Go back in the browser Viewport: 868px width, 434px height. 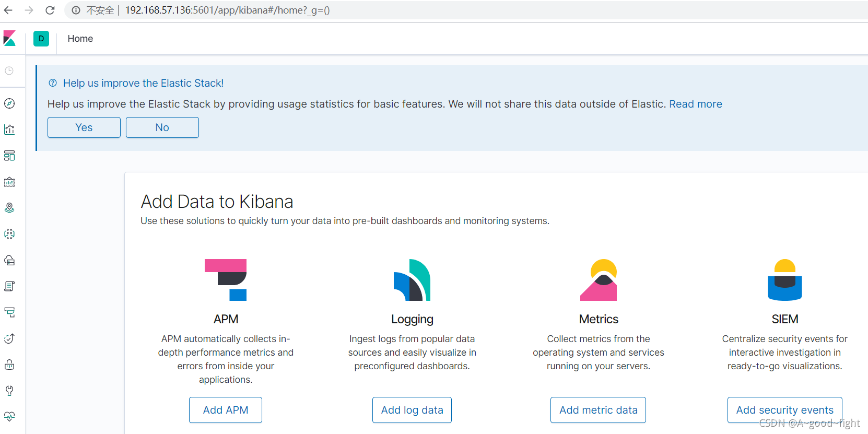click(8, 10)
